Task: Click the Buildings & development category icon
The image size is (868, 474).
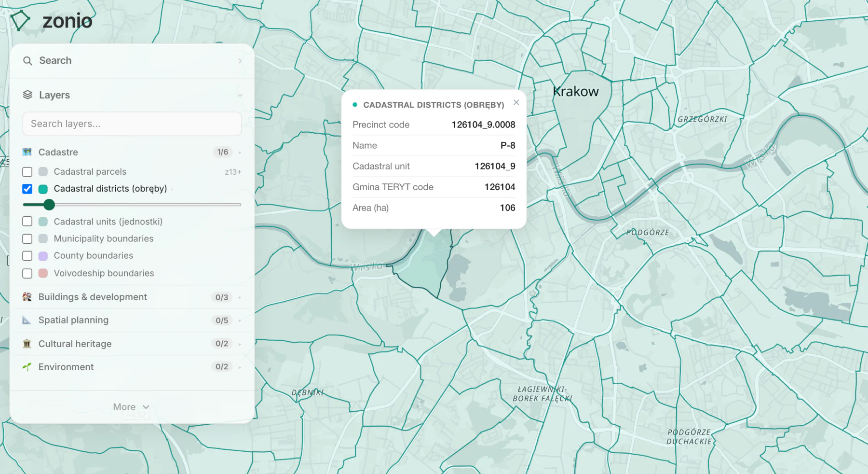Action: tap(27, 297)
